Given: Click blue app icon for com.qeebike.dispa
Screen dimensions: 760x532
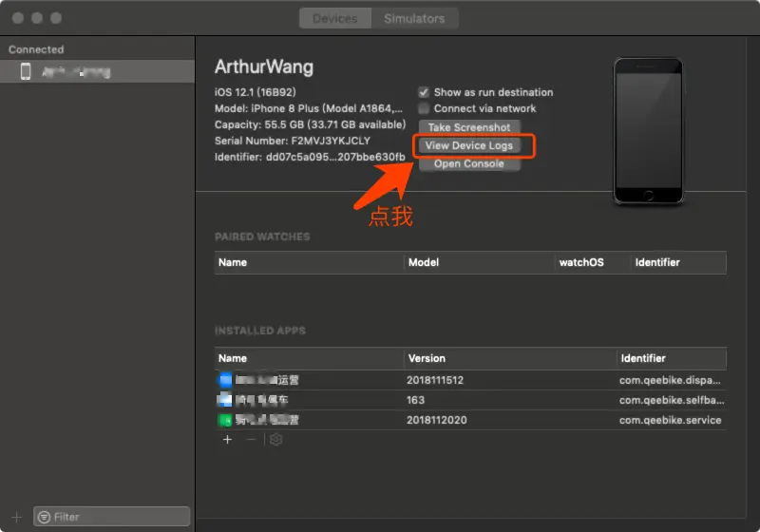Looking at the screenshot, I should pos(225,380).
